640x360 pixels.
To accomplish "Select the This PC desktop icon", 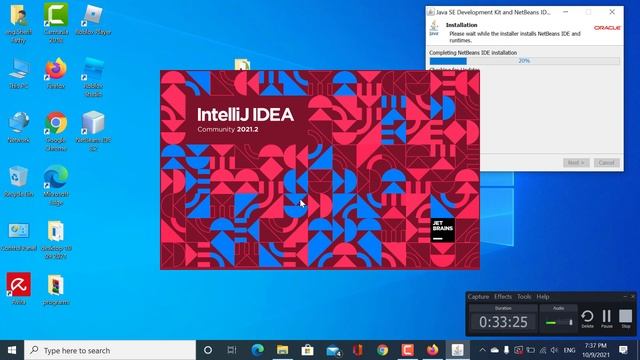I will pyautogui.click(x=18, y=73).
